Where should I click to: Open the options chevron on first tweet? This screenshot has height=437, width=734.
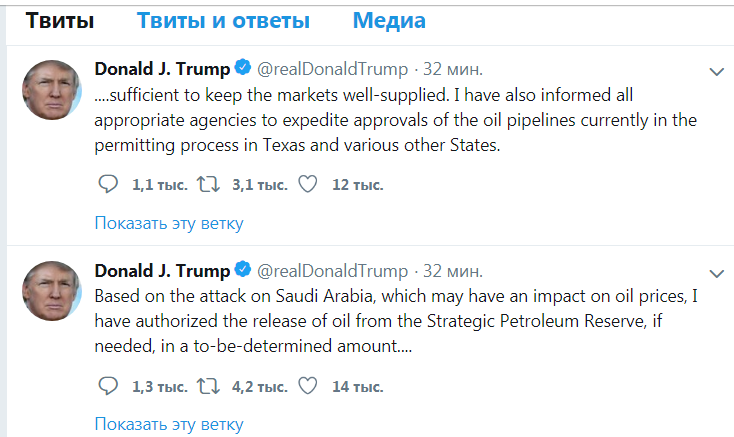[716, 72]
